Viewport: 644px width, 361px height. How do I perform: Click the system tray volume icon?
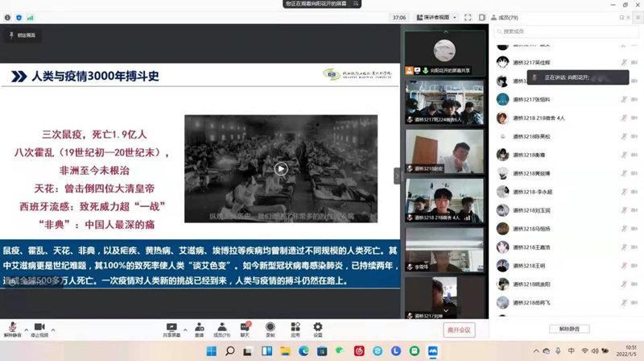595,351
